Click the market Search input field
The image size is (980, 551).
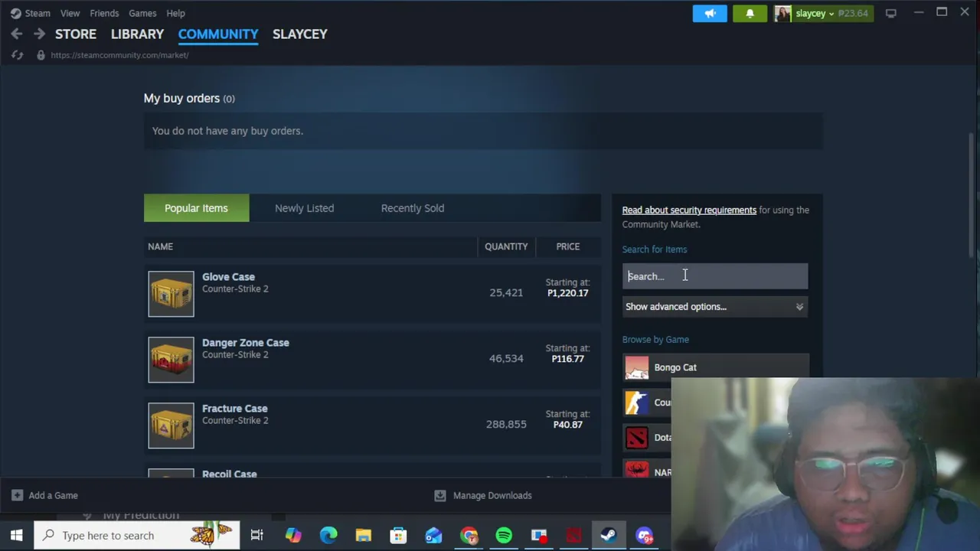coord(714,276)
